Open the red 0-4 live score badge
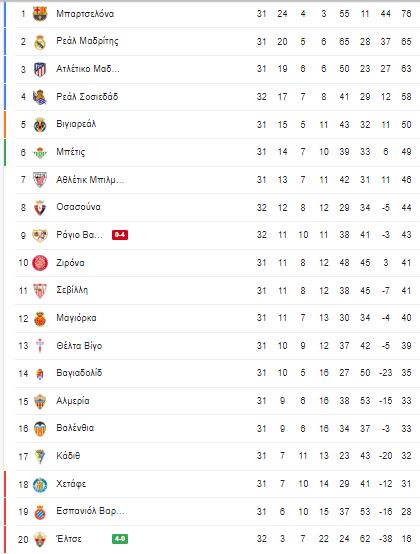420x554 pixels. (x=120, y=235)
